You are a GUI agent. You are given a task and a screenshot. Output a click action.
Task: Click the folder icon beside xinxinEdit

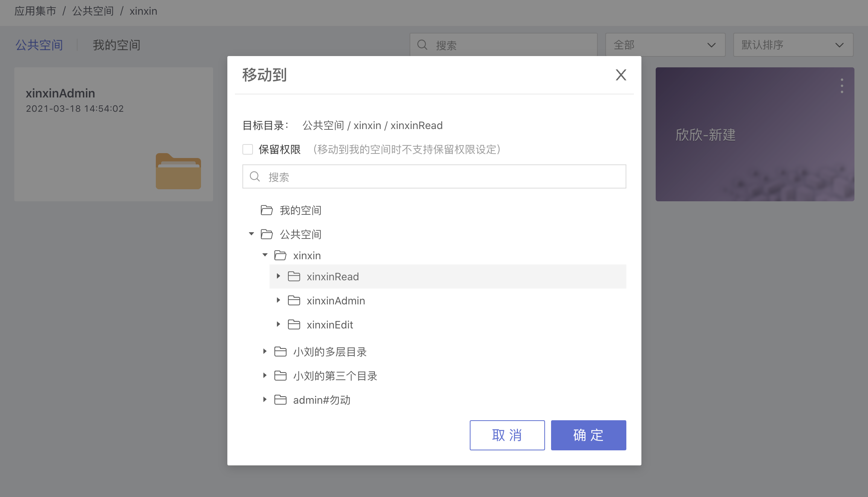click(294, 324)
